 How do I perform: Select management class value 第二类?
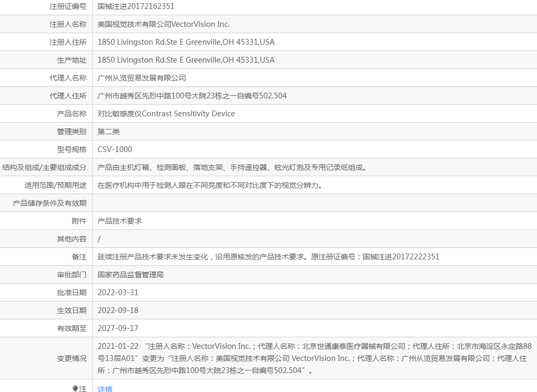(x=108, y=132)
